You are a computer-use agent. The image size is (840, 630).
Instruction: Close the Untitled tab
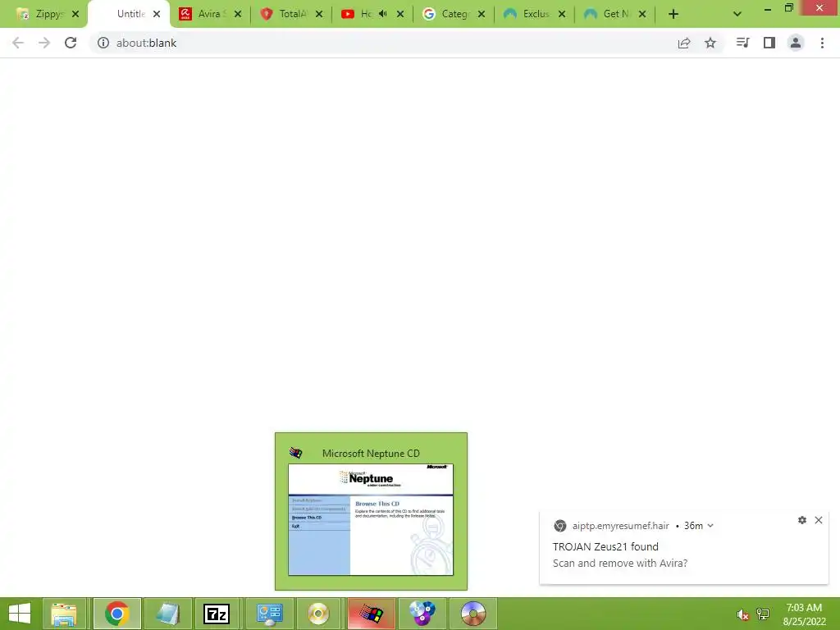pyautogui.click(x=157, y=14)
